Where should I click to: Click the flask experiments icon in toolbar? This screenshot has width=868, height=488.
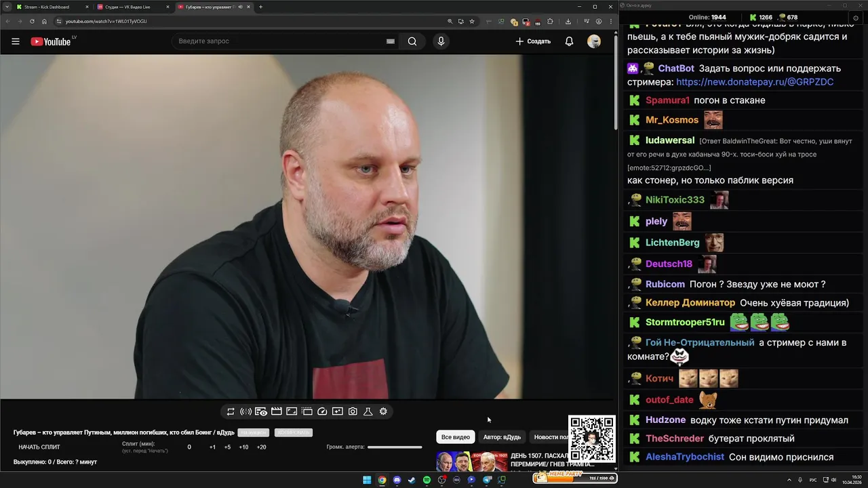click(368, 411)
